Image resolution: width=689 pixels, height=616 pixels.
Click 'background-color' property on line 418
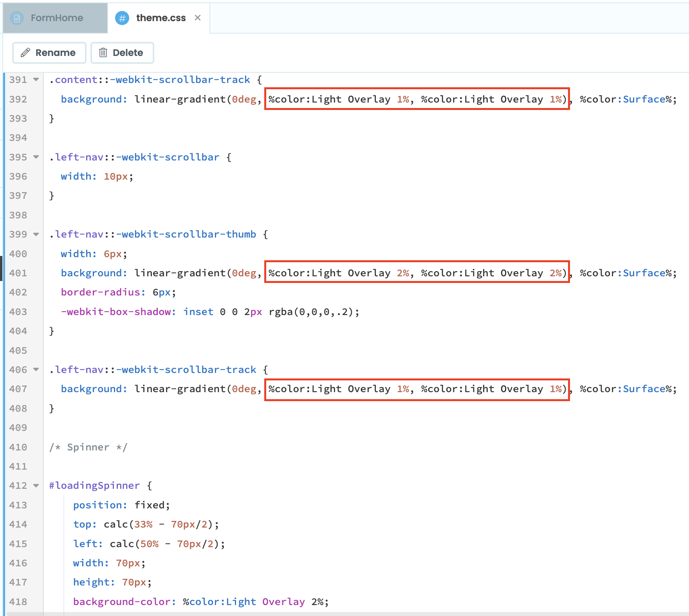tap(122, 602)
